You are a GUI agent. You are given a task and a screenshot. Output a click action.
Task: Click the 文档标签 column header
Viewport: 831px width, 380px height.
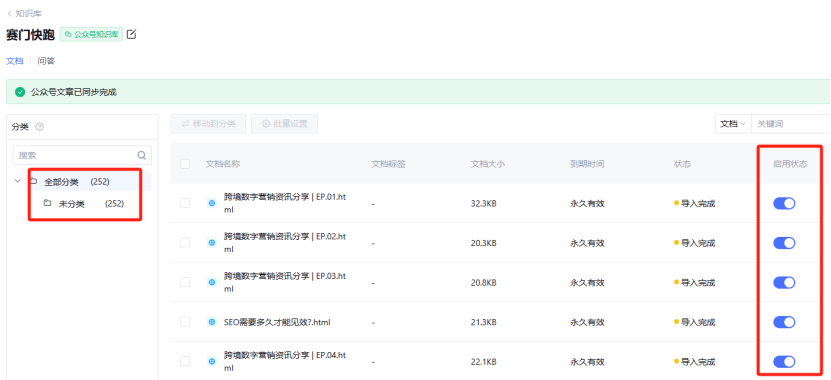point(388,164)
